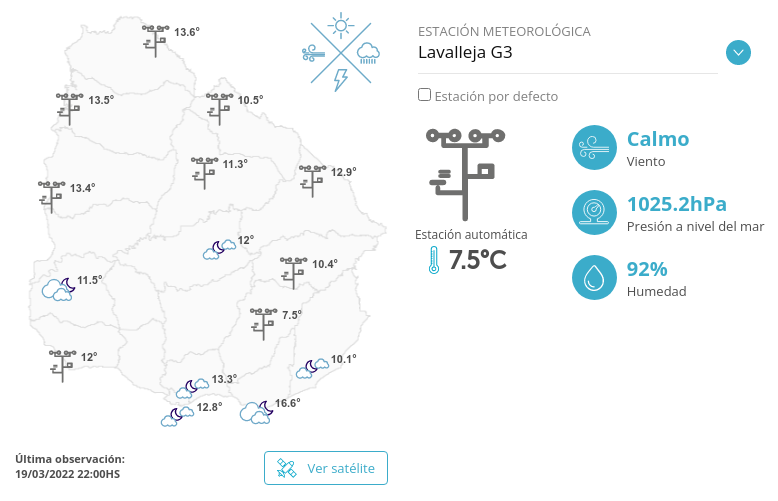Enable the Estación por defecto checkbox
This screenshot has height=501, width=778.
[424, 95]
